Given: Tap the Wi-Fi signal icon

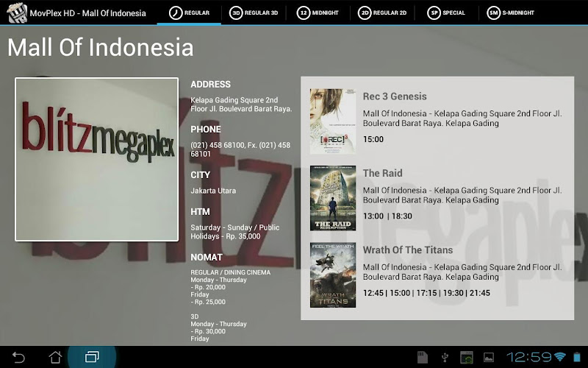Looking at the screenshot, I should [x=560, y=357].
